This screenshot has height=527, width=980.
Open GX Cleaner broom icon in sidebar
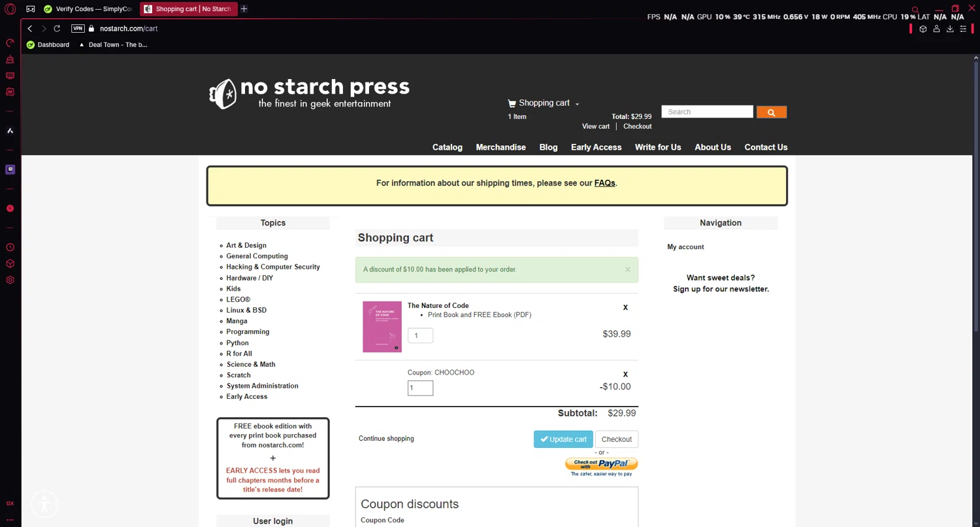10,59
